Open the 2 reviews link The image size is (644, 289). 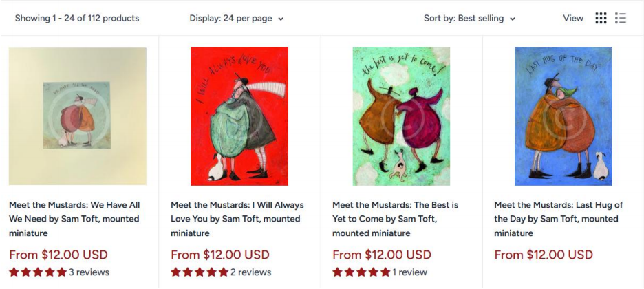(250, 272)
